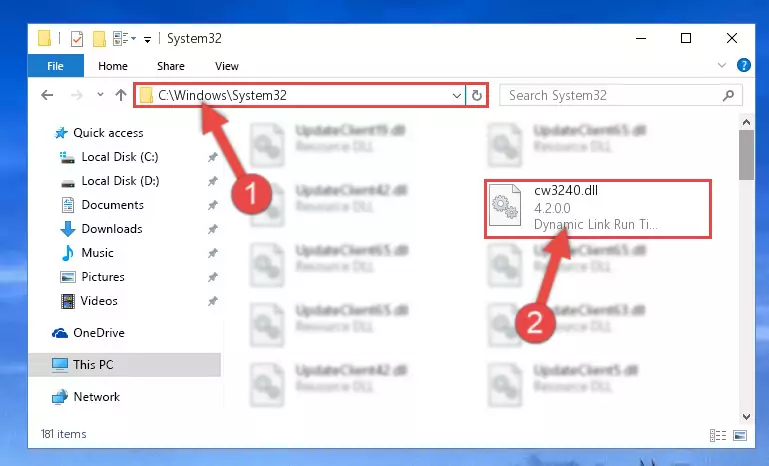Close the System32 window

tap(732, 38)
